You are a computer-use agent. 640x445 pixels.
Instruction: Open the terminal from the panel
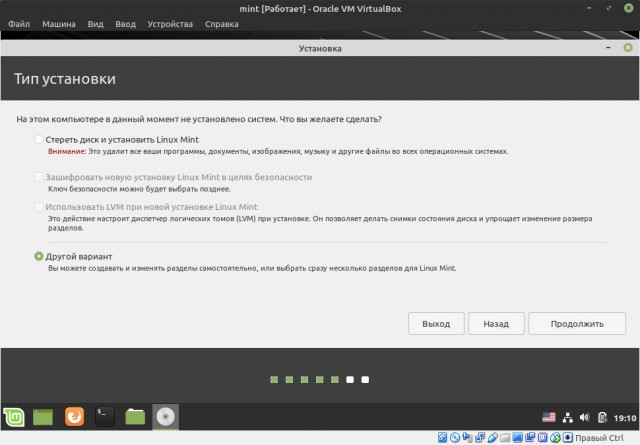pyautogui.click(x=104, y=417)
